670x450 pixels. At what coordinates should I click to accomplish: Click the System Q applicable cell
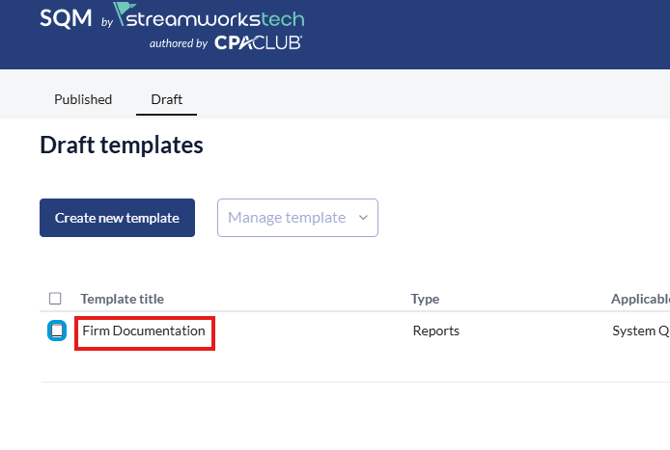tap(640, 331)
